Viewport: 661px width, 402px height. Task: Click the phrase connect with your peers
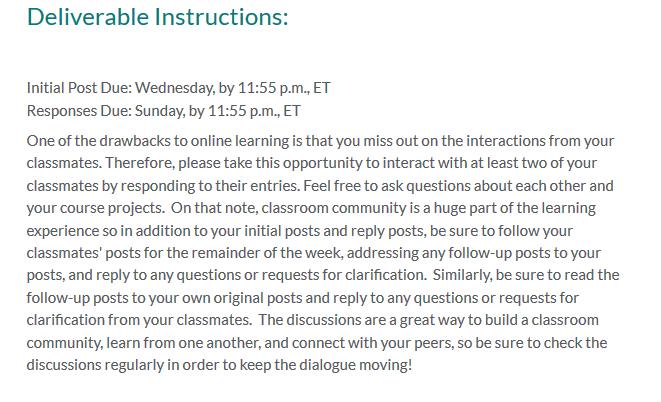(x=373, y=343)
